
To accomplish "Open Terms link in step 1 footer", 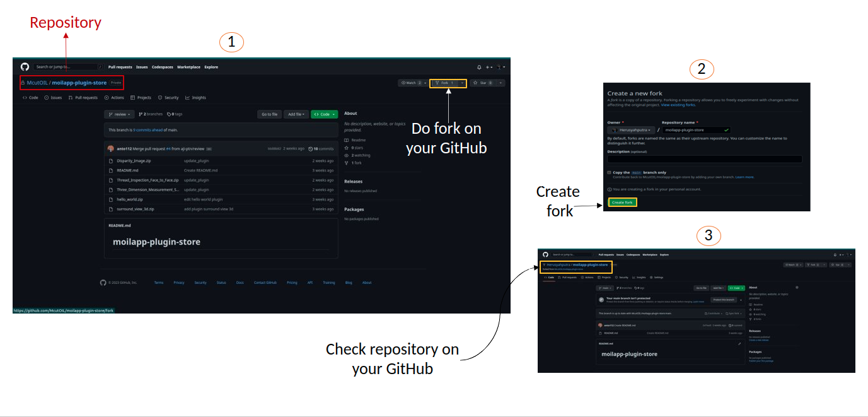I will (x=159, y=283).
